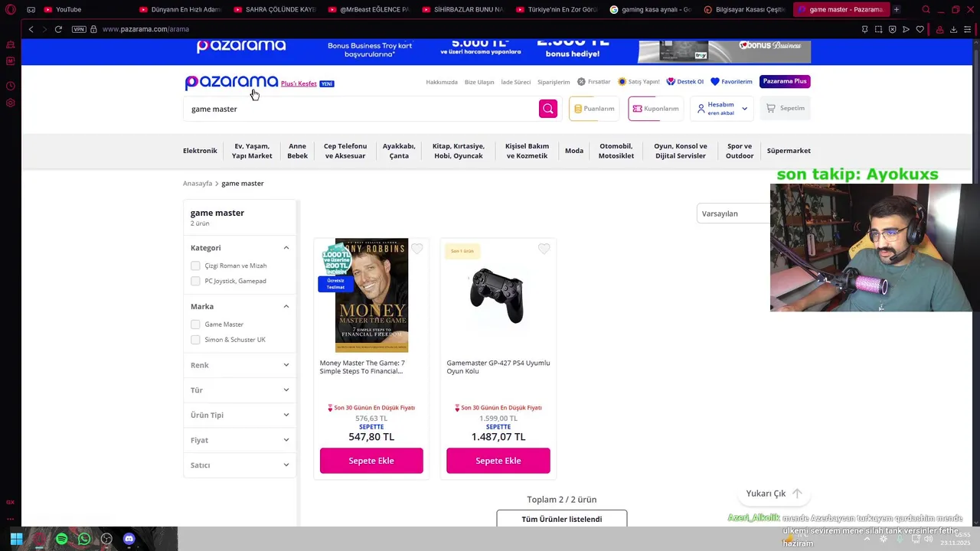Open Opera history sidebar icon
The image size is (980, 551).
11,86
